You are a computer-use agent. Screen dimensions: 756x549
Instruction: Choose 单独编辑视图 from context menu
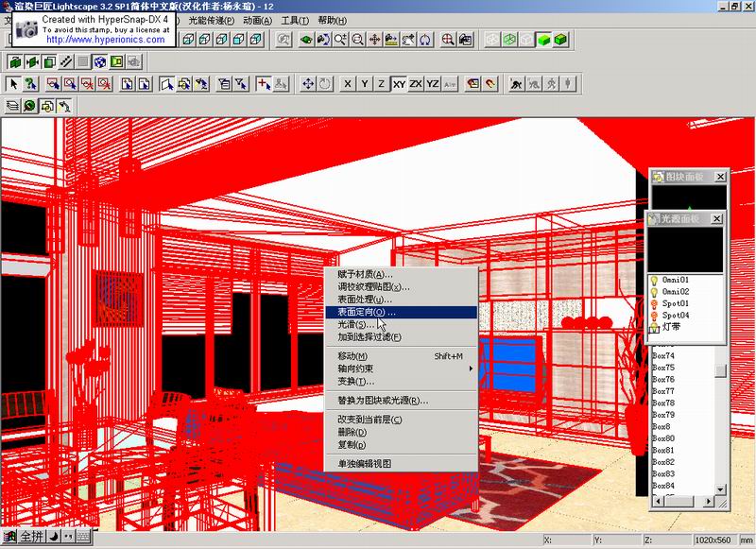click(x=402, y=464)
